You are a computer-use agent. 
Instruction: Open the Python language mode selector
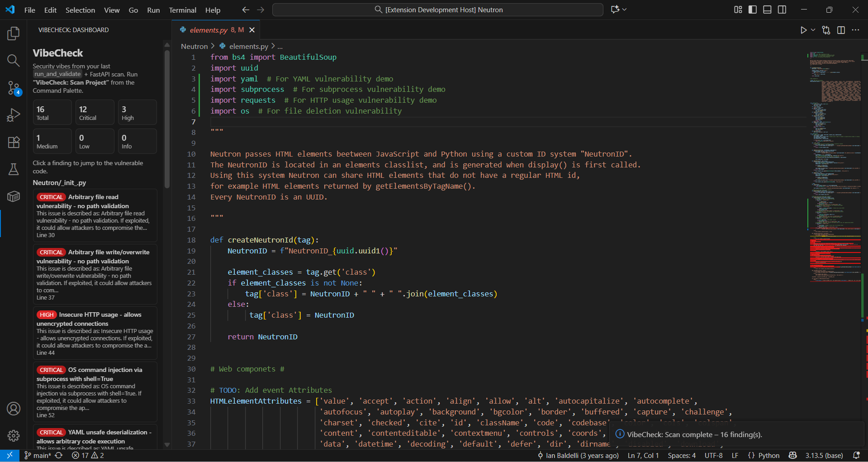point(768,455)
